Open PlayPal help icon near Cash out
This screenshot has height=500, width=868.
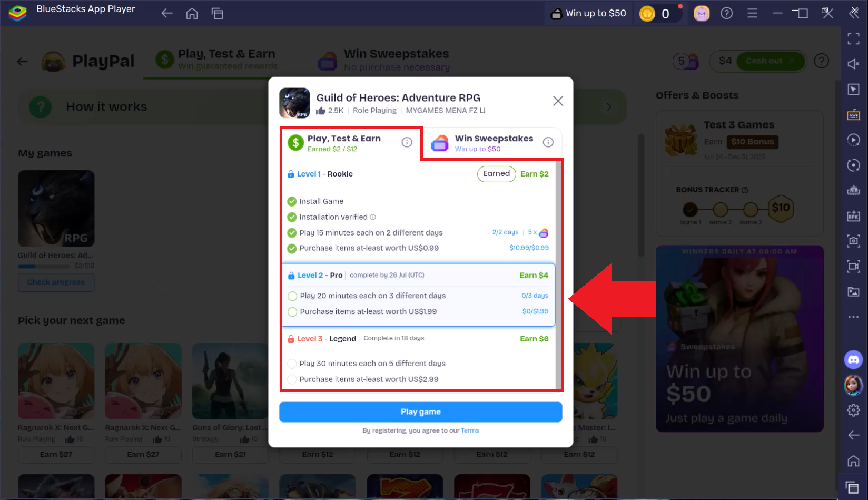point(821,61)
